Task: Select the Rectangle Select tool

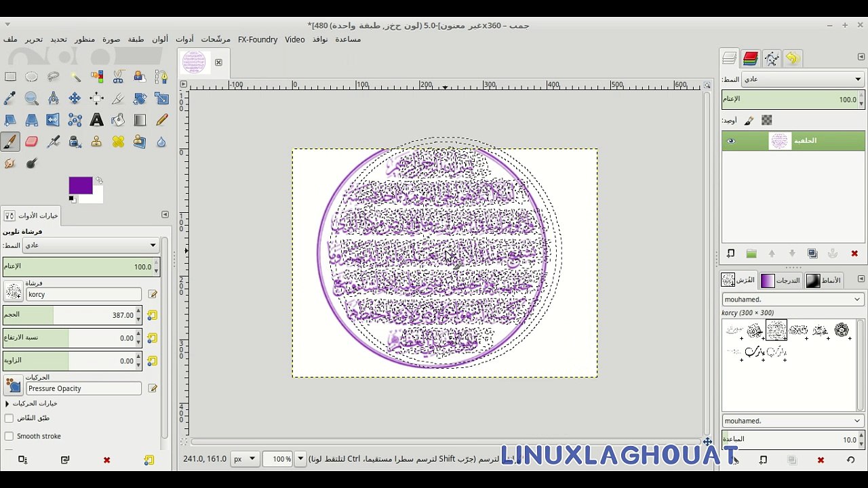Action: 10,77
